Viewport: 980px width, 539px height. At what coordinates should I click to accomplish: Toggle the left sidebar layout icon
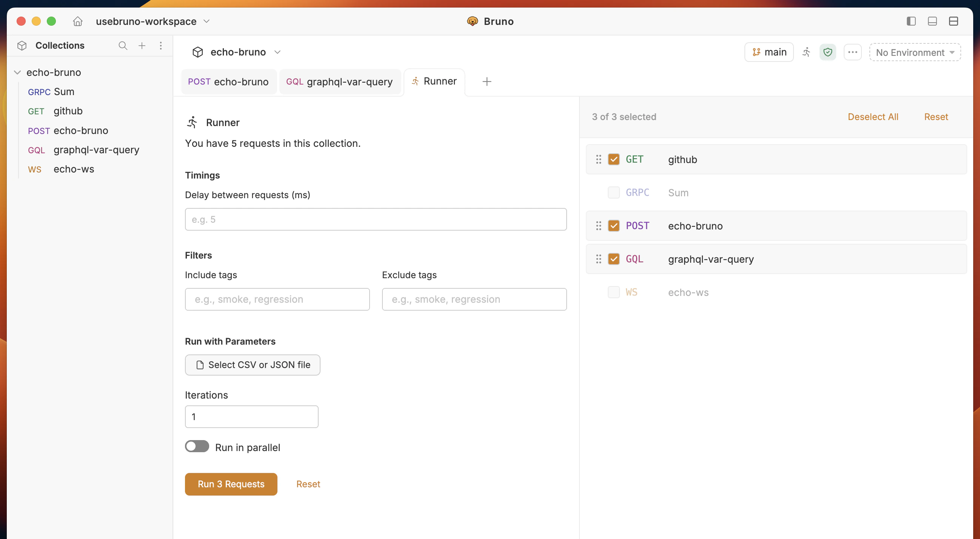tap(911, 21)
